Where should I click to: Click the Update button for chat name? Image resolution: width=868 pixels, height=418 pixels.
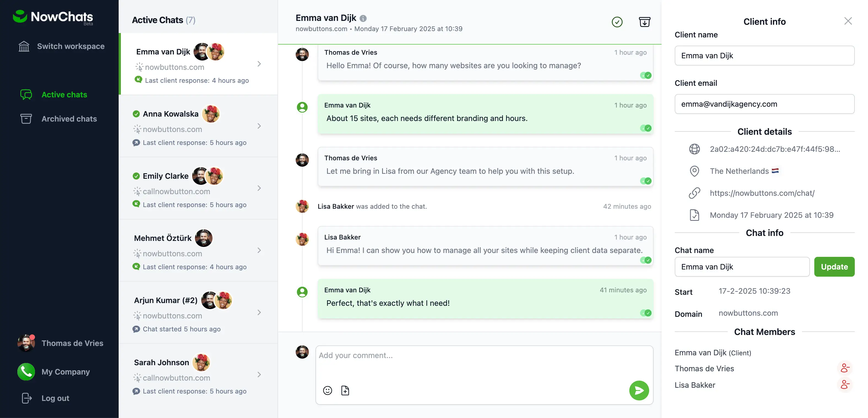[x=834, y=266]
